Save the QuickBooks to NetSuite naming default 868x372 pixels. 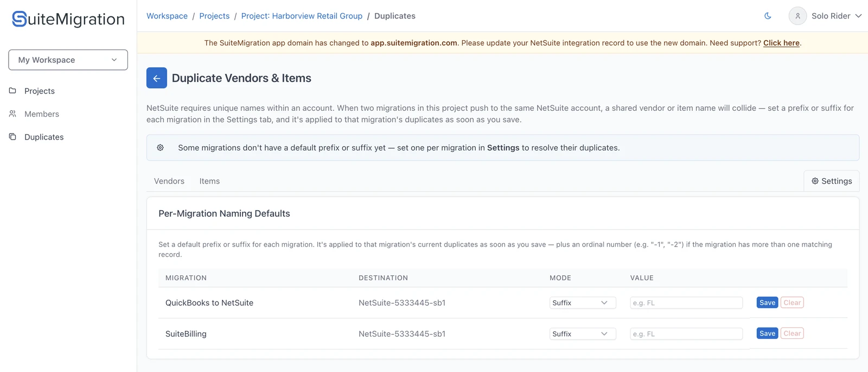coord(767,302)
